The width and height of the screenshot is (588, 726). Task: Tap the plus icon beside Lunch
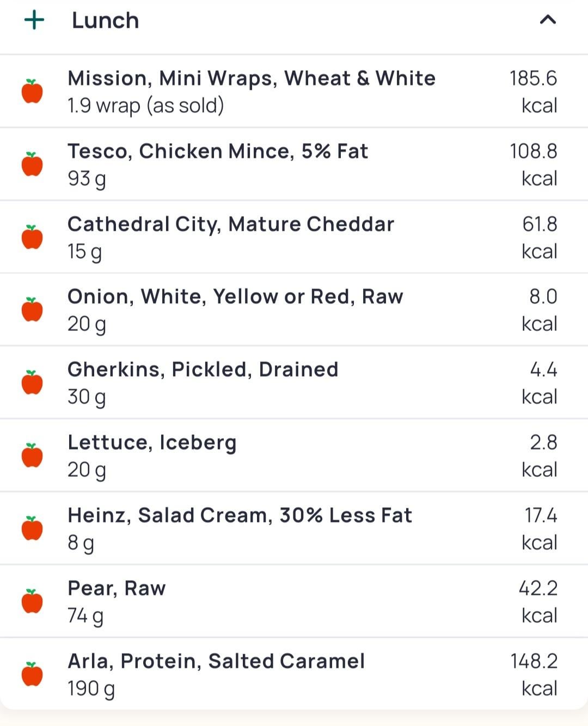click(x=34, y=21)
